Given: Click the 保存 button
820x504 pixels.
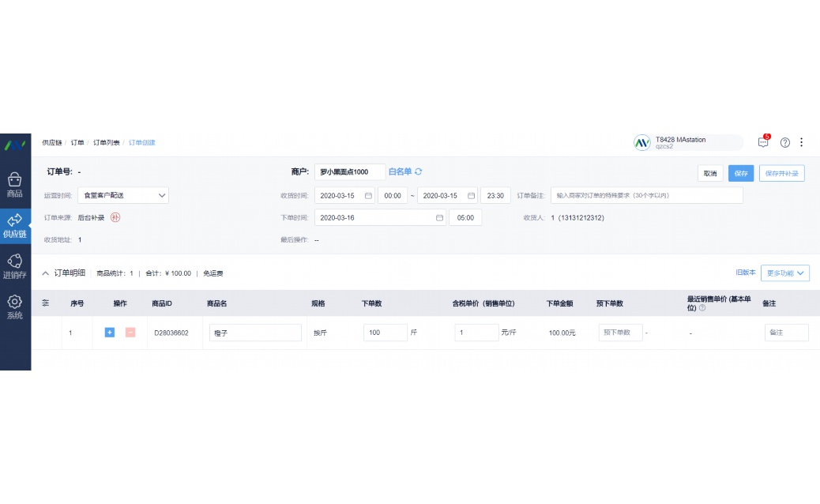Looking at the screenshot, I should [741, 174].
